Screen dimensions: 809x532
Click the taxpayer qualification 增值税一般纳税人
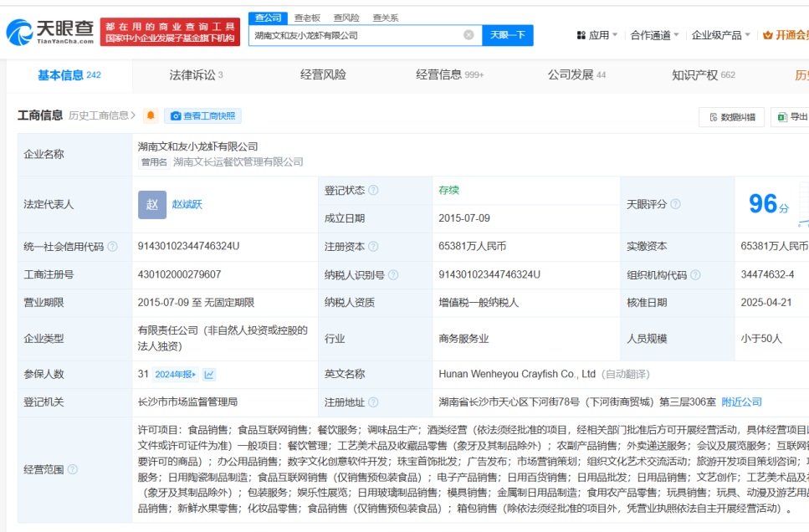479,303
